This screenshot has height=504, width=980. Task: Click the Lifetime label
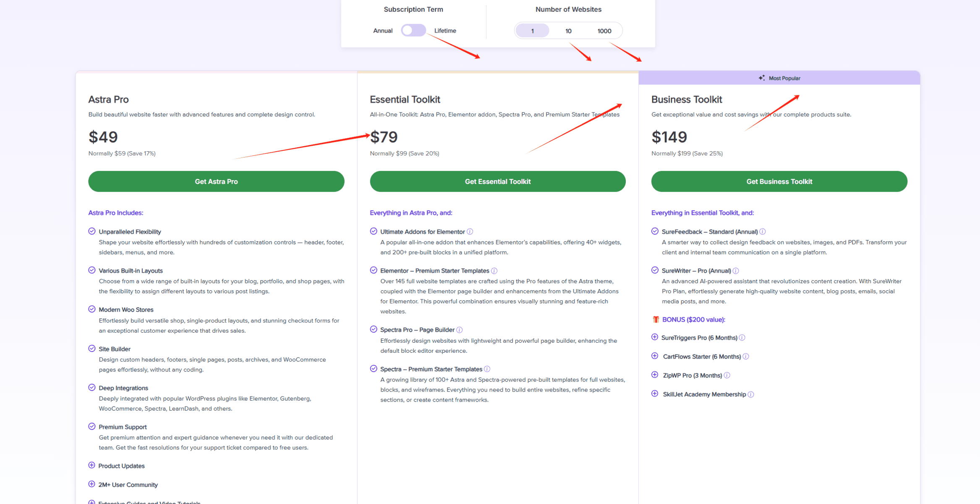tap(445, 31)
